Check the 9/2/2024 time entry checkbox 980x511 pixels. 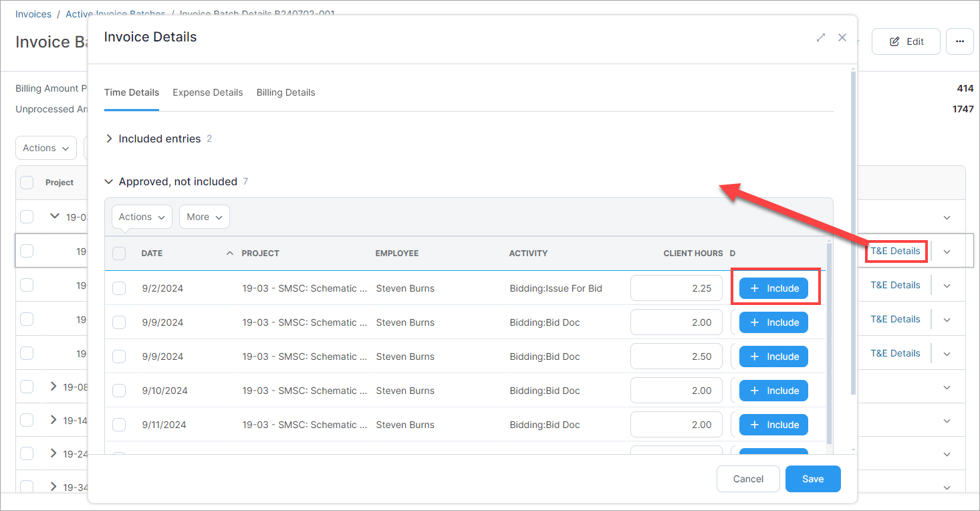119,288
